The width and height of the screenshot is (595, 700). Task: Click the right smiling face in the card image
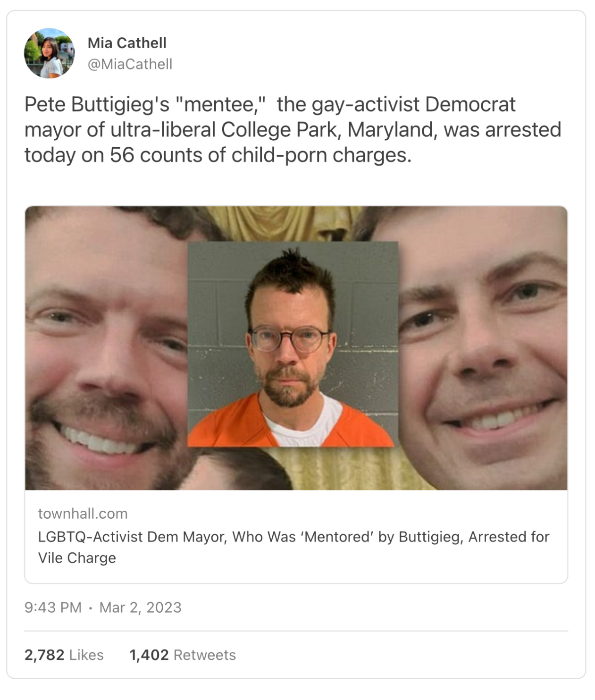pos(483,348)
